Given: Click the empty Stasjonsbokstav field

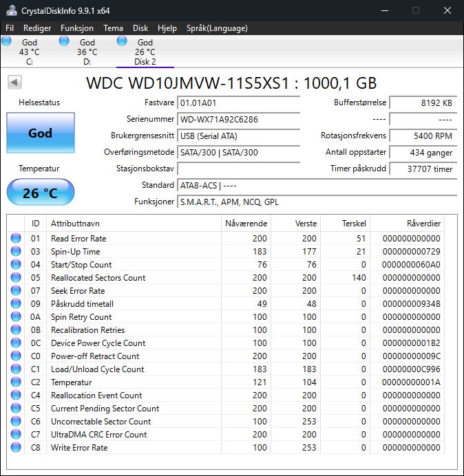Looking at the screenshot, I should [238, 169].
